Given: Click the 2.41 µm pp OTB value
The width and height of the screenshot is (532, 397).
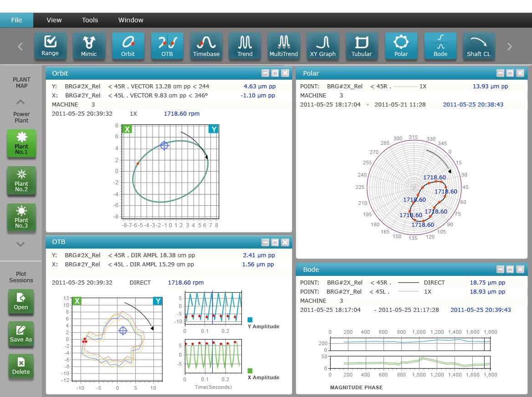Looking at the screenshot, I should point(259,255).
